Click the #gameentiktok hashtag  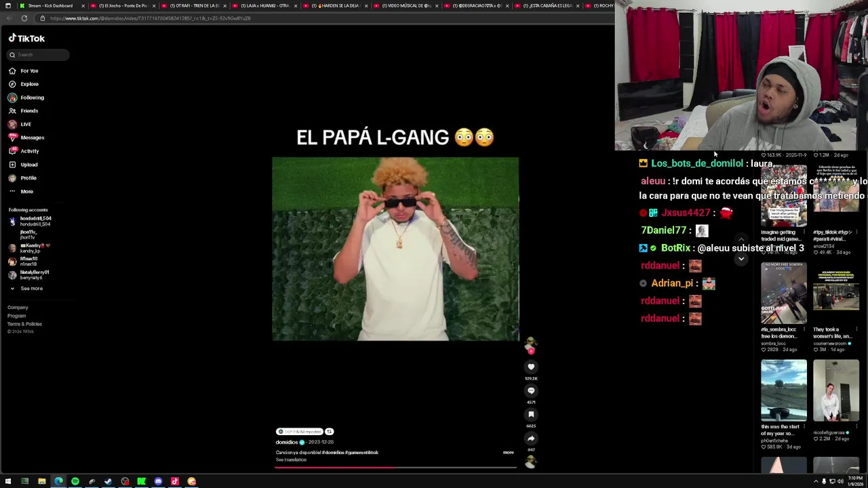362,452
